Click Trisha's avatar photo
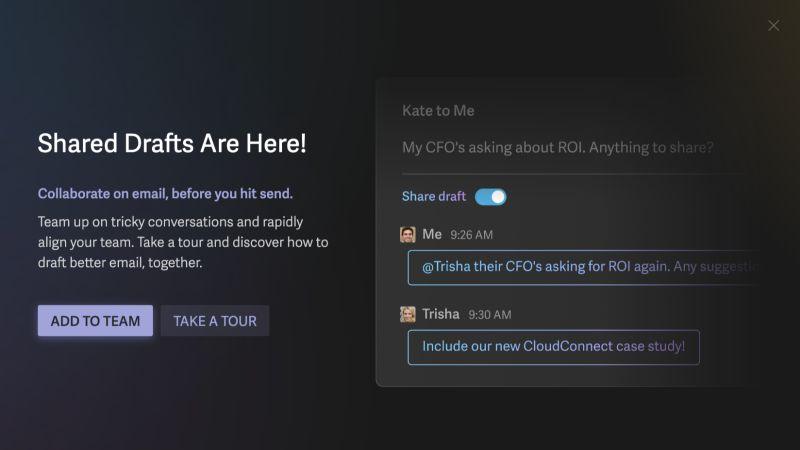 coord(408,314)
